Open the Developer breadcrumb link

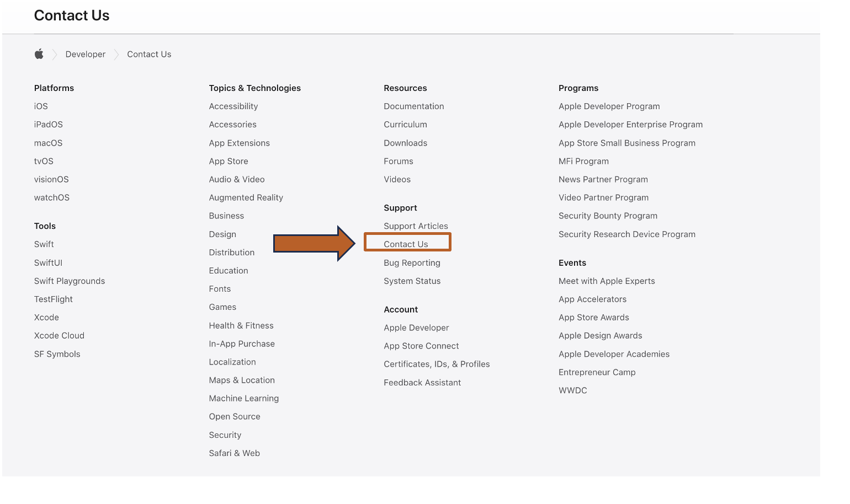tap(85, 54)
